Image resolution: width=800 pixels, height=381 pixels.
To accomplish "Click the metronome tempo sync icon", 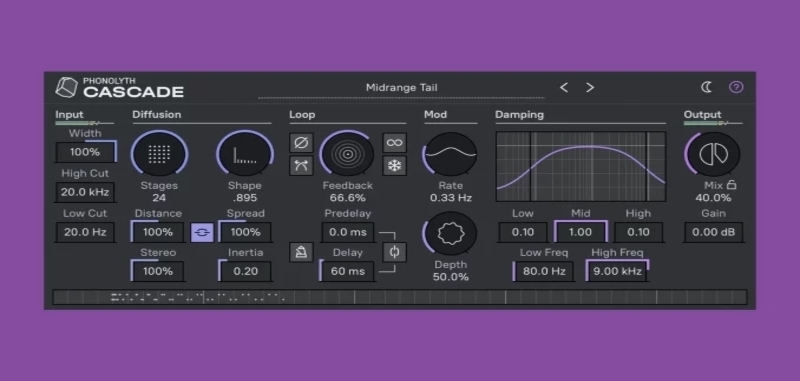I will (301, 252).
